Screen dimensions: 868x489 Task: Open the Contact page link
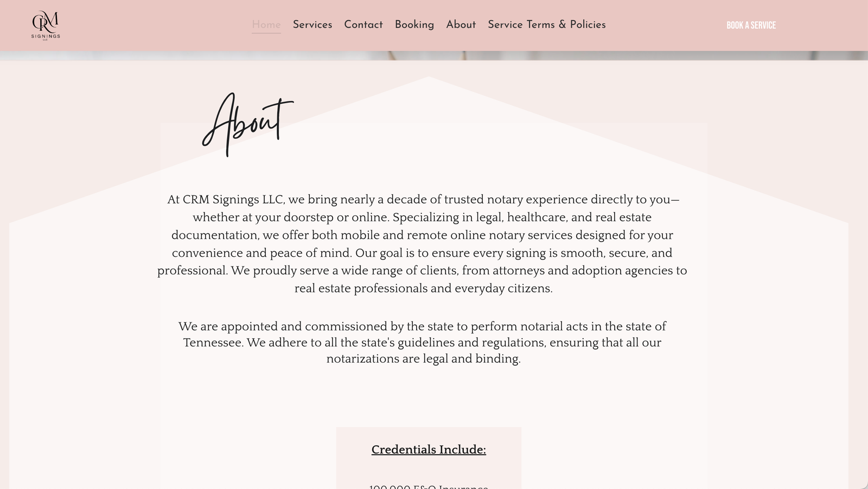pos(363,24)
